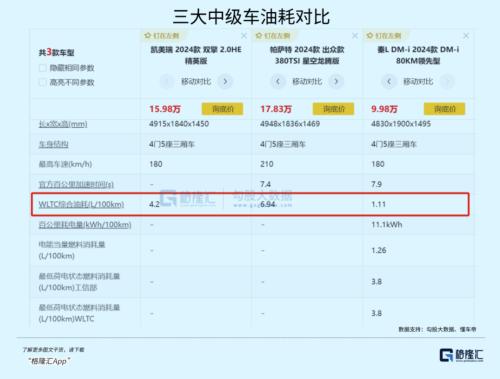Remove the 凯美瑞 2024款 comparison column

pyautogui.click(x=244, y=36)
